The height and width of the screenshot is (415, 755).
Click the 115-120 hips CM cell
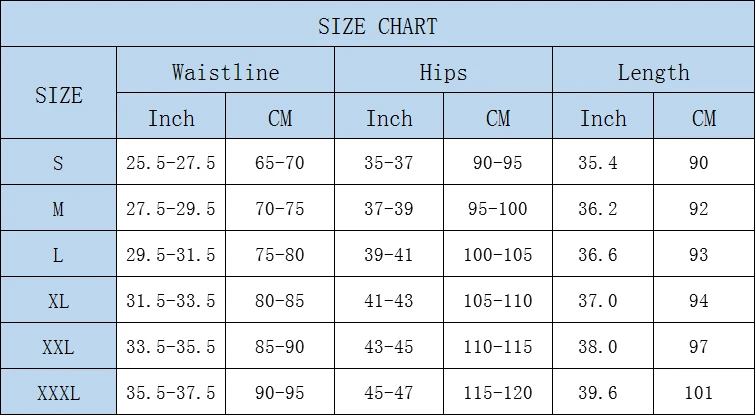point(498,392)
